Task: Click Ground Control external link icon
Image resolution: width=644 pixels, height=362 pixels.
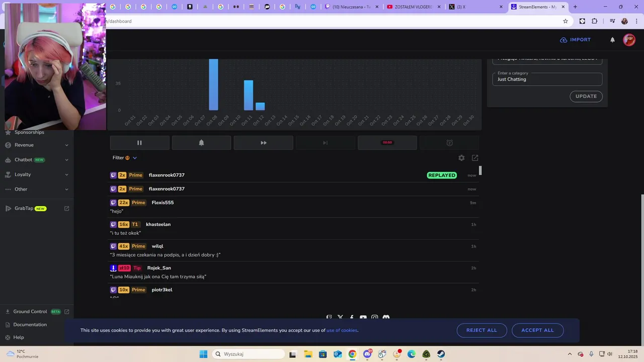Action: pos(66,312)
